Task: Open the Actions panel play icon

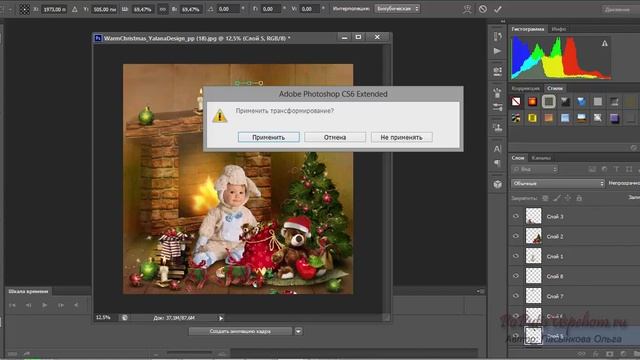Action: coord(497,51)
